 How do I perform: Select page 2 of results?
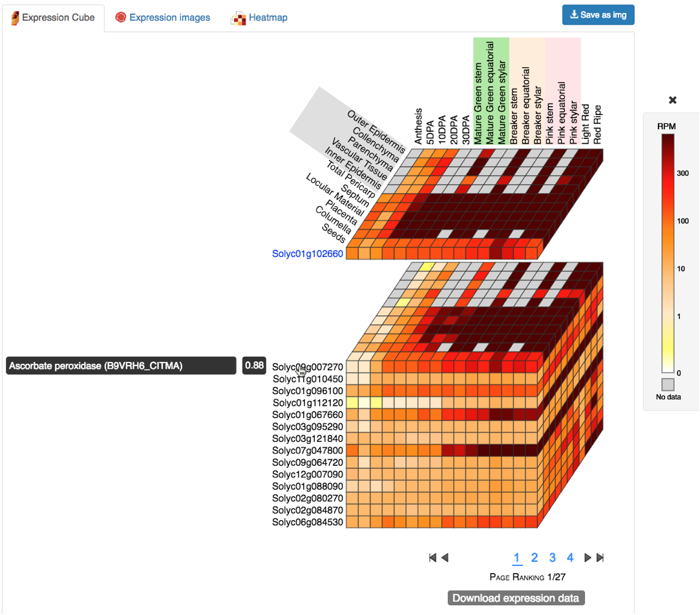tap(535, 558)
